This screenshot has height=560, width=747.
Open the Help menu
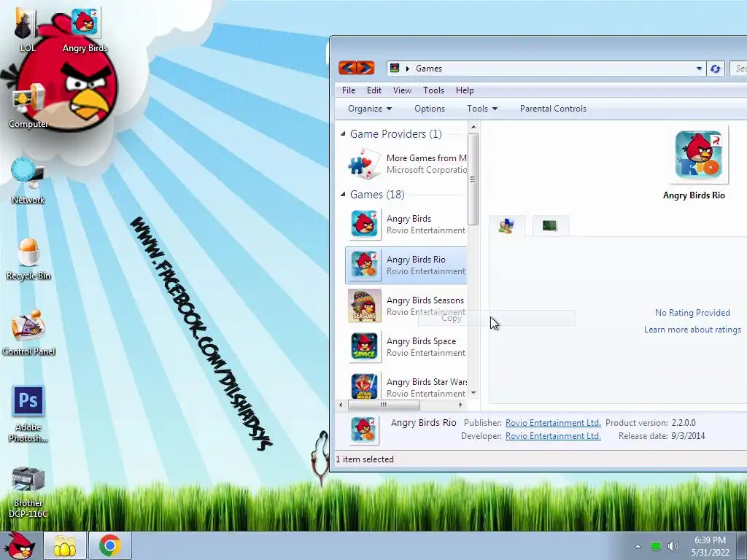[465, 90]
